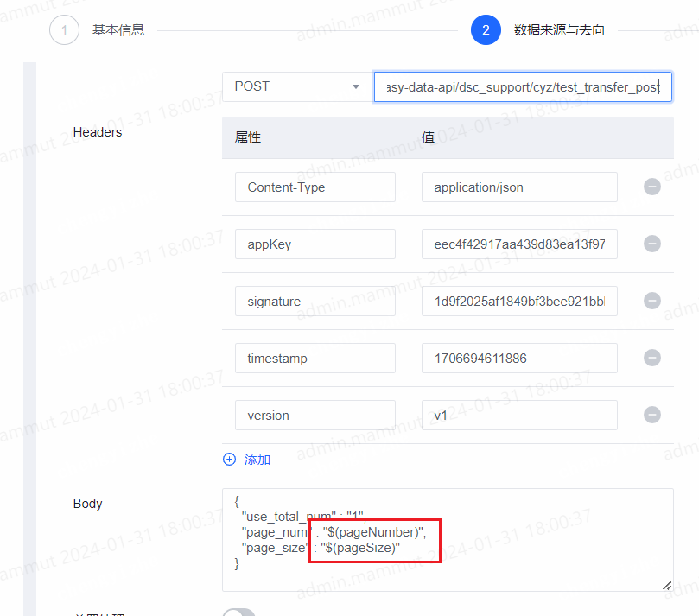
Task: Click the plus icon beside 添加
Action: 229,459
